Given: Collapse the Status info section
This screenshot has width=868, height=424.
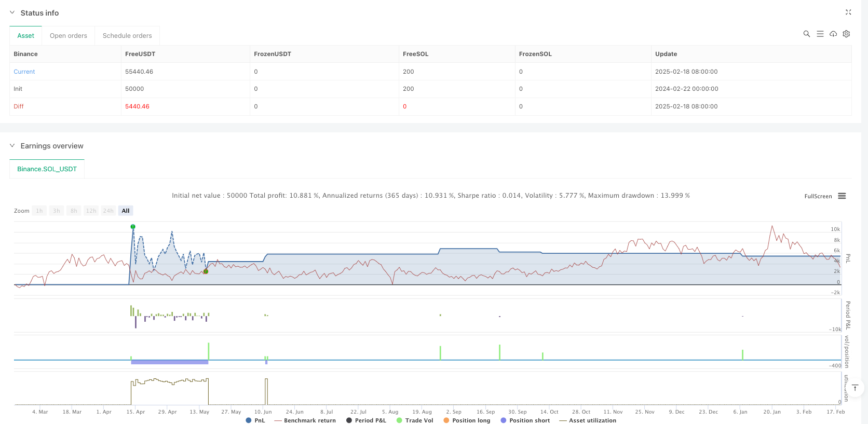Looking at the screenshot, I should point(12,12).
